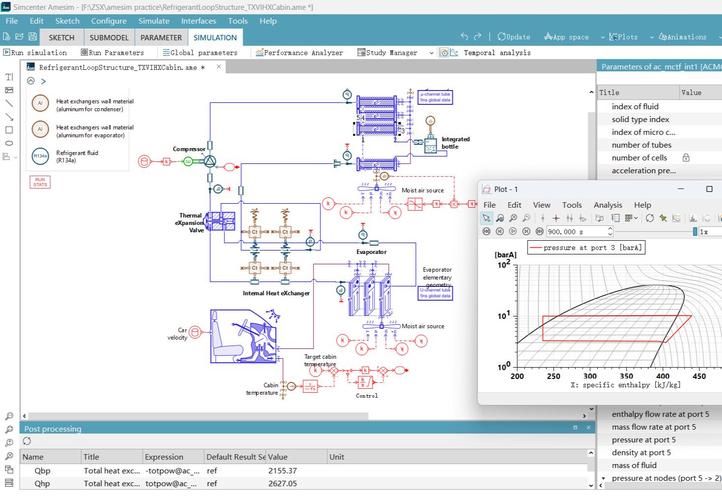Switch to the PARAMETER tab
This screenshot has width=722, height=500.
[160, 37]
